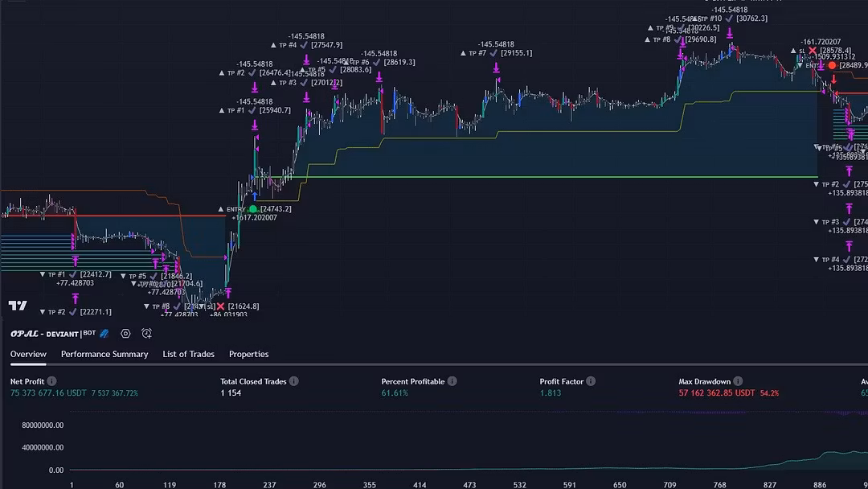Click the green ENTRY dot at 24743.2
Image resolution: width=868 pixels, height=489 pixels.
tap(253, 209)
